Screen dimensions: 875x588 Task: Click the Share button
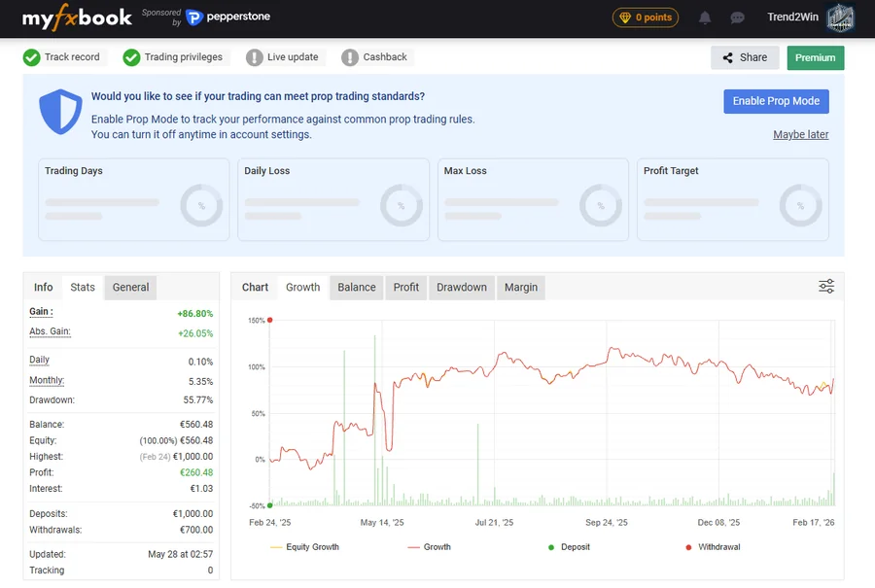click(745, 57)
